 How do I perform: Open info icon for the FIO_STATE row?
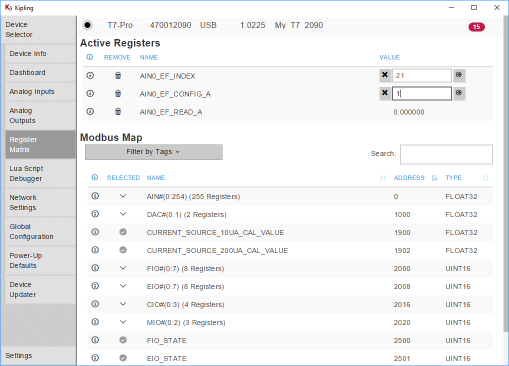95,340
